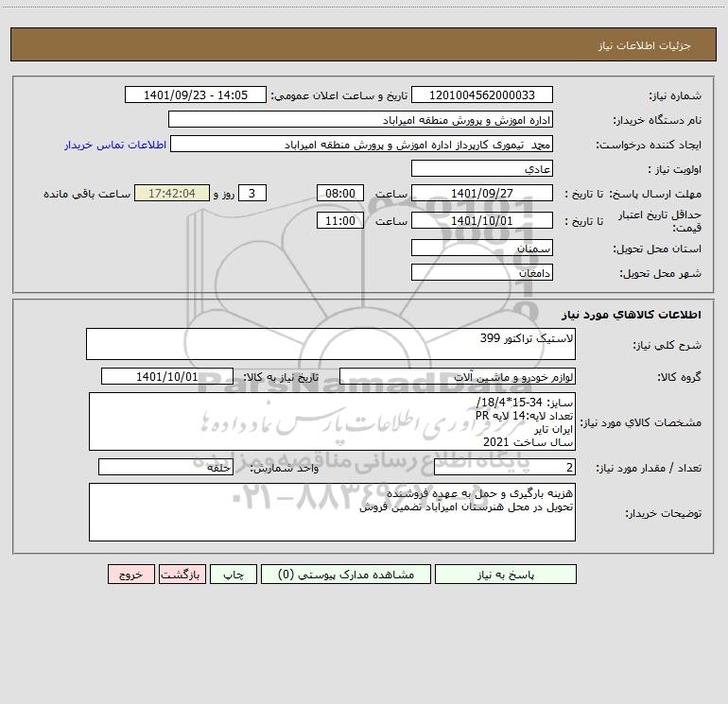Click the countdown timer 17:42:04
This screenshot has height=704, width=728.
(172, 193)
